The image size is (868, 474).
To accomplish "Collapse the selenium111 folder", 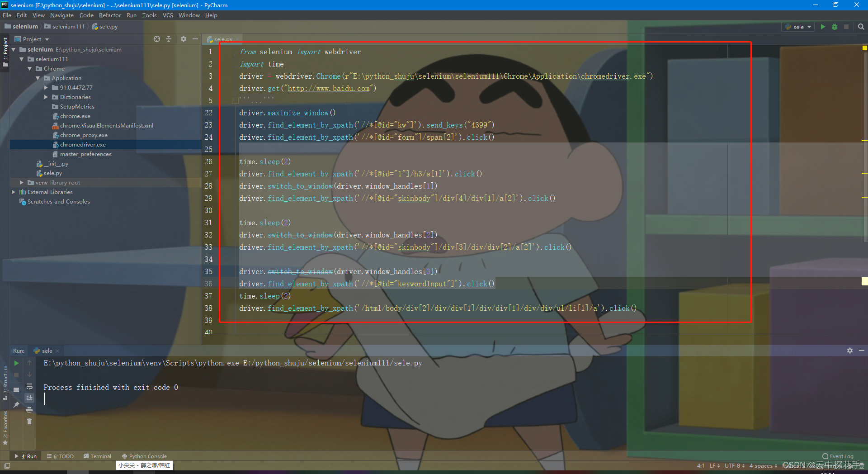I will (x=22, y=59).
